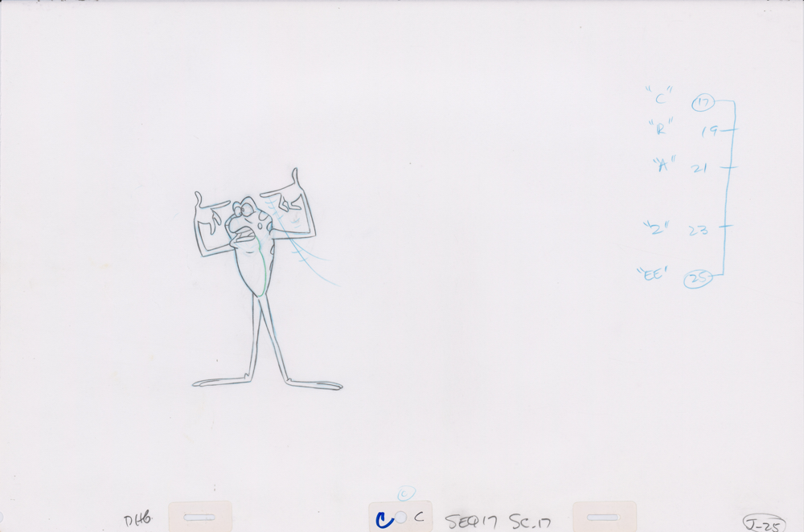Click the frog character's face
This screenshot has width=804, height=532.
point(244,219)
